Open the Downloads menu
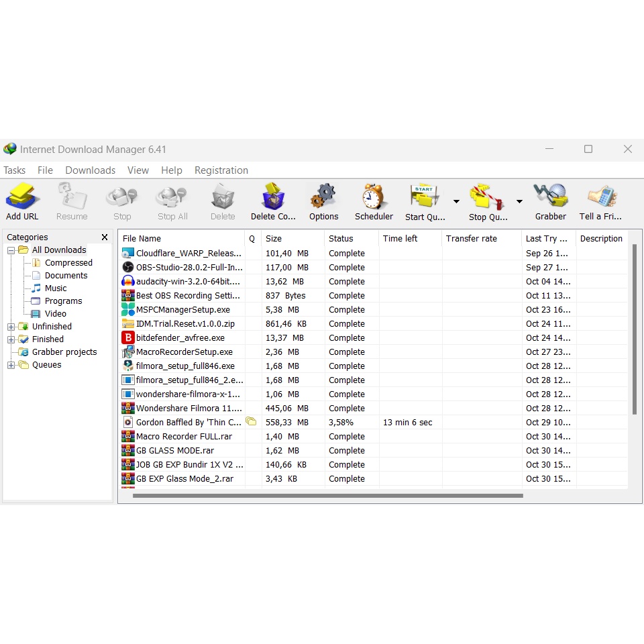The height and width of the screenshot is (644, 644). [x=91, y=170]
